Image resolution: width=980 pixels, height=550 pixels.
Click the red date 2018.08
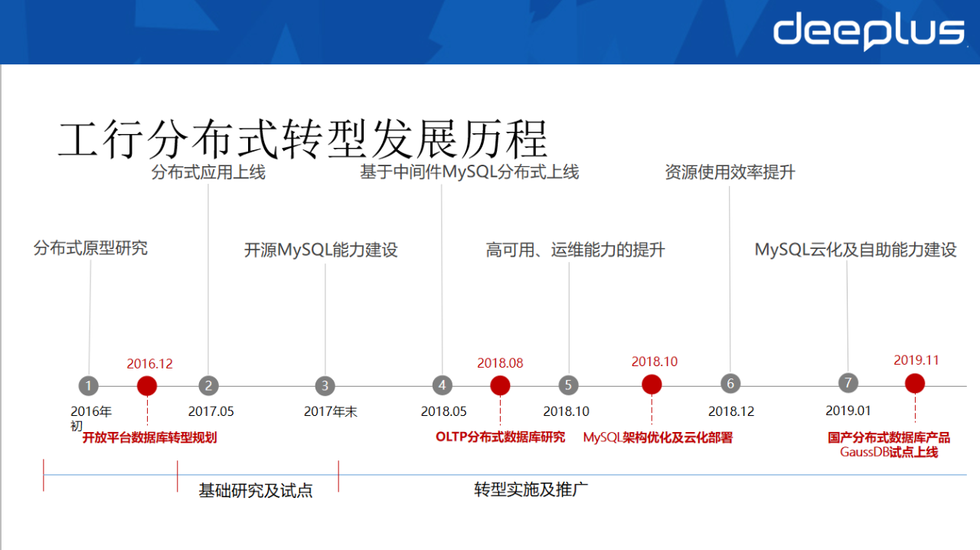click(500, 363)
